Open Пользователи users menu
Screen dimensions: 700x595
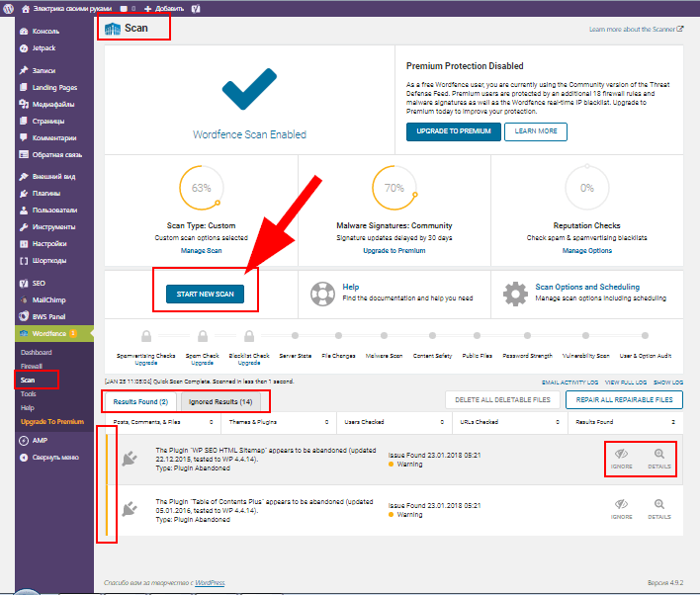tap(54, 211)
